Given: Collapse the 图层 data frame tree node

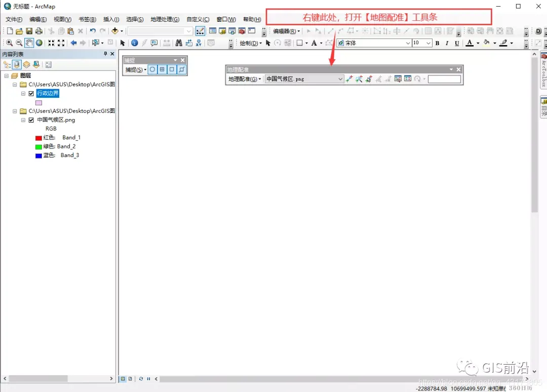Looking at the screenshot, I should pyautogui.click(x=6, y=75).
